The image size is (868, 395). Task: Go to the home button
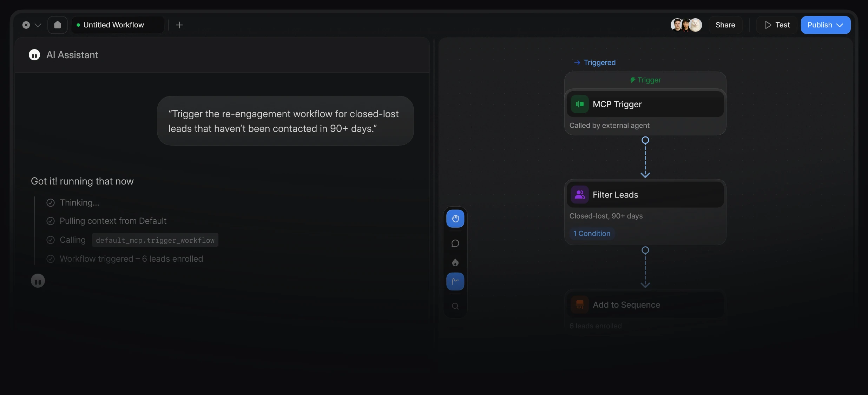(58, 25)
